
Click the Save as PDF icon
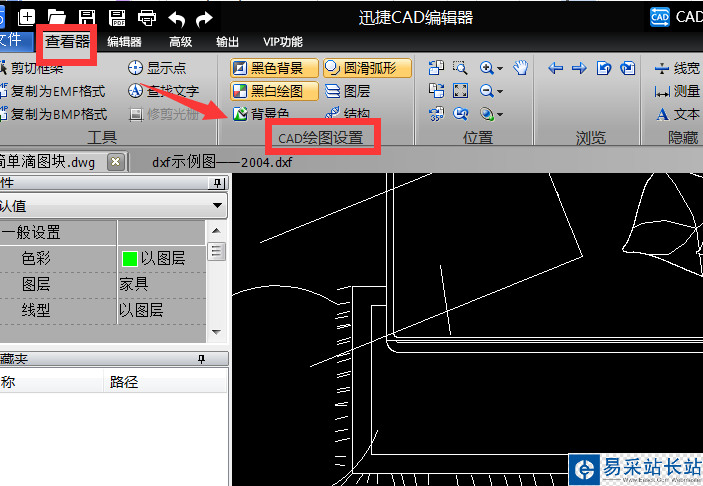(117, 18)
